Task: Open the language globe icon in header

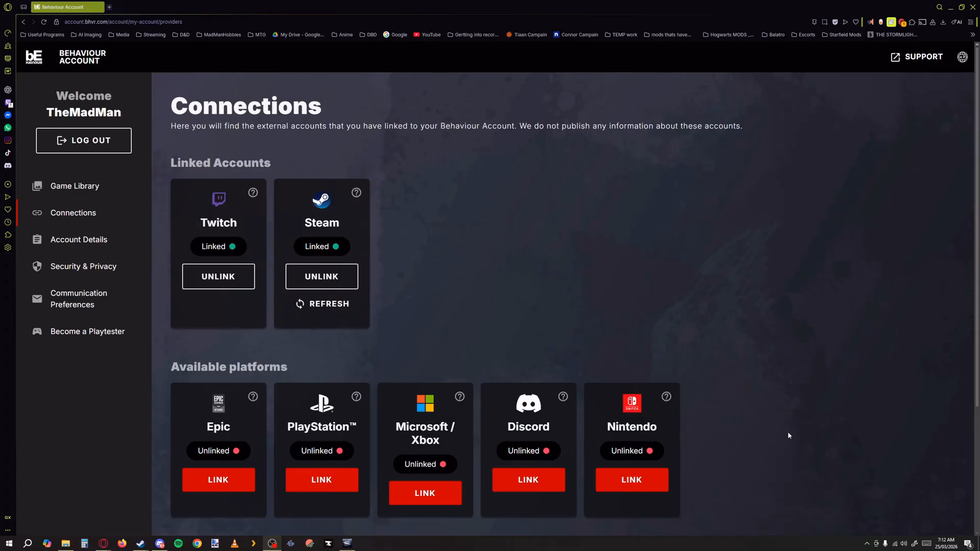Action: [x=962, y=57]
